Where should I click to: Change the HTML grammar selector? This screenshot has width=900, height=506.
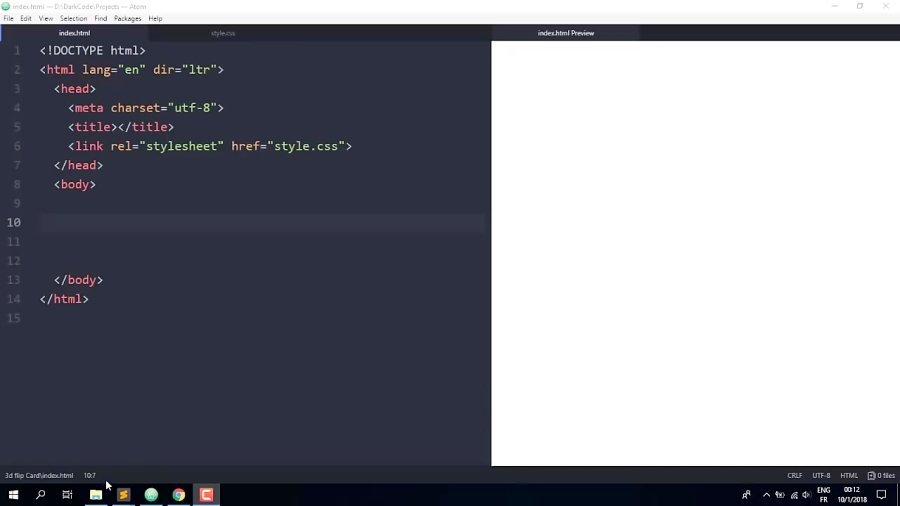tap(849, 476)
